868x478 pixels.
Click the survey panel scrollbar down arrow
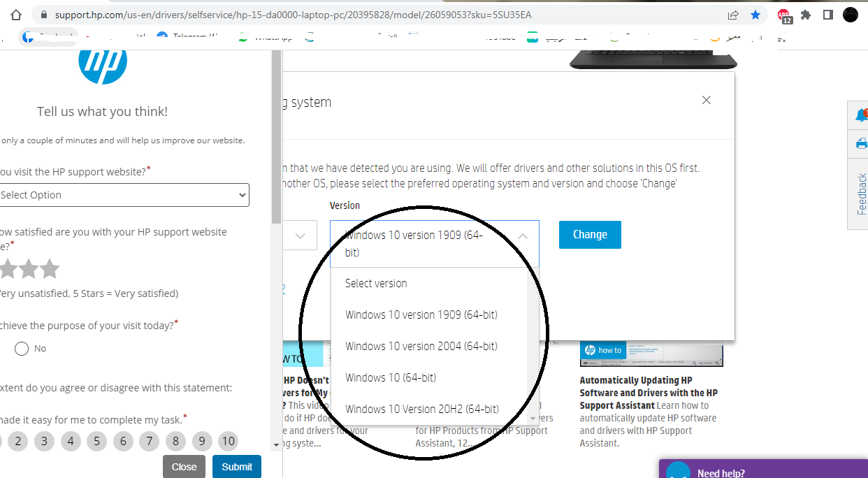pyautogui.click(x=276, y=444)
